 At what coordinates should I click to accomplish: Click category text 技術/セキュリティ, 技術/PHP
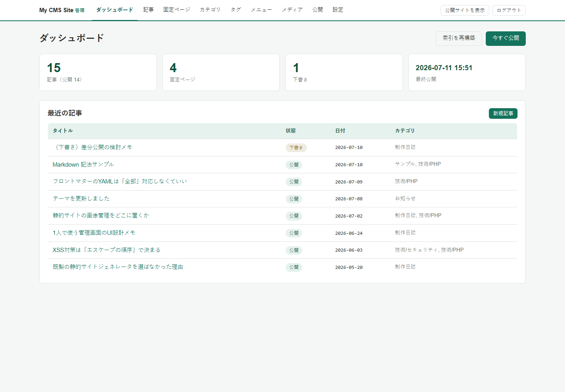[x=429, y=250]
